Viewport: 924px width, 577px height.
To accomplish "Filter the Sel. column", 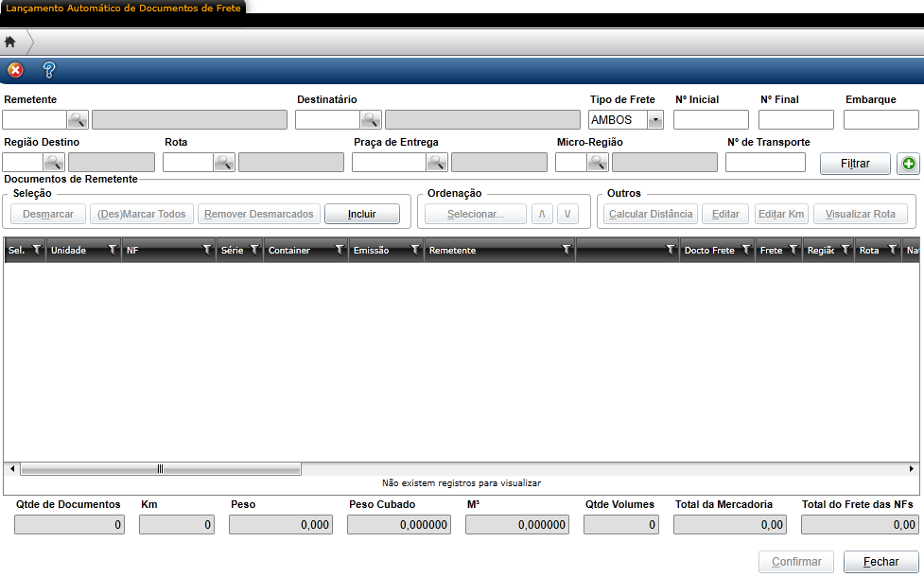I will [x=37, y=250].
